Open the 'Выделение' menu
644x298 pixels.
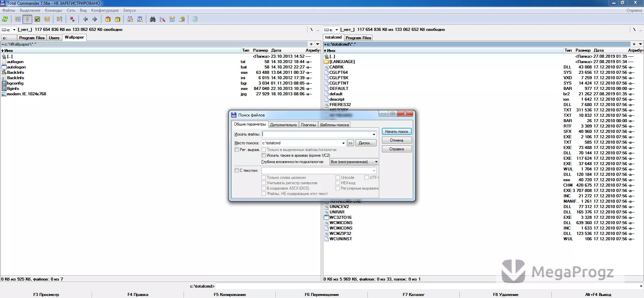(30, 10)
